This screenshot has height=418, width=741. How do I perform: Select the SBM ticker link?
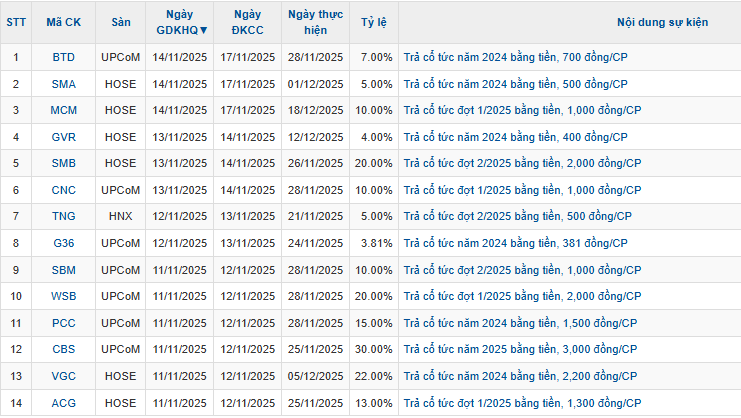click(63, 270)
